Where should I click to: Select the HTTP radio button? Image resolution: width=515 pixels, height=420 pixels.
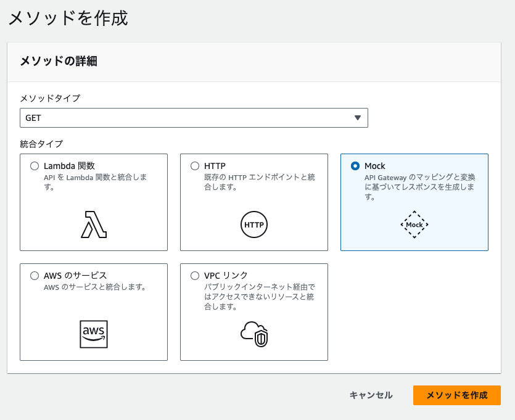coord(195,166)
